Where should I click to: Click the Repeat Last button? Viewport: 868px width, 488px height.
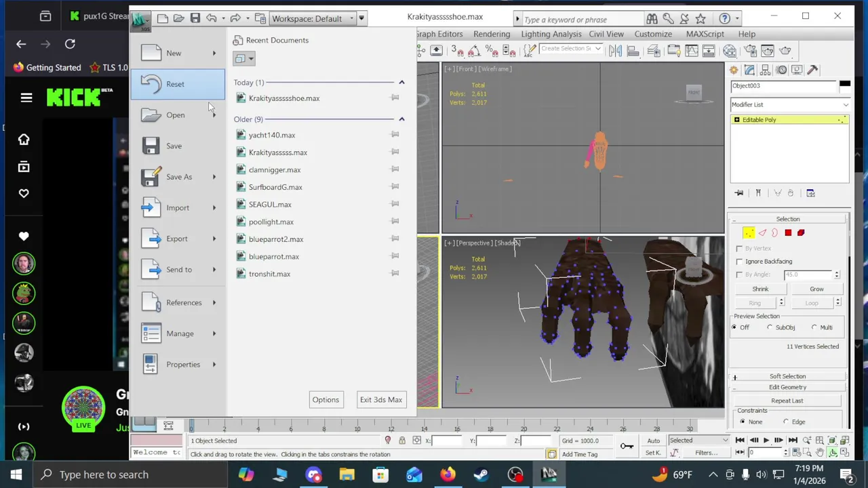coord(787,401)
